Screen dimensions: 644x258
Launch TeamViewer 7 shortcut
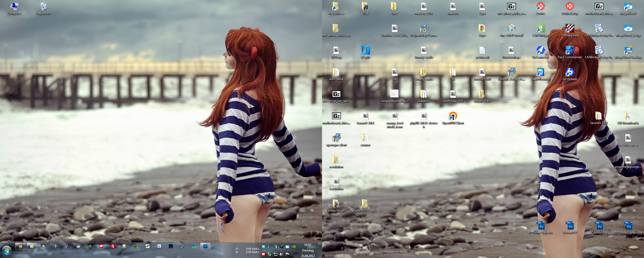(x=540, y=74)
